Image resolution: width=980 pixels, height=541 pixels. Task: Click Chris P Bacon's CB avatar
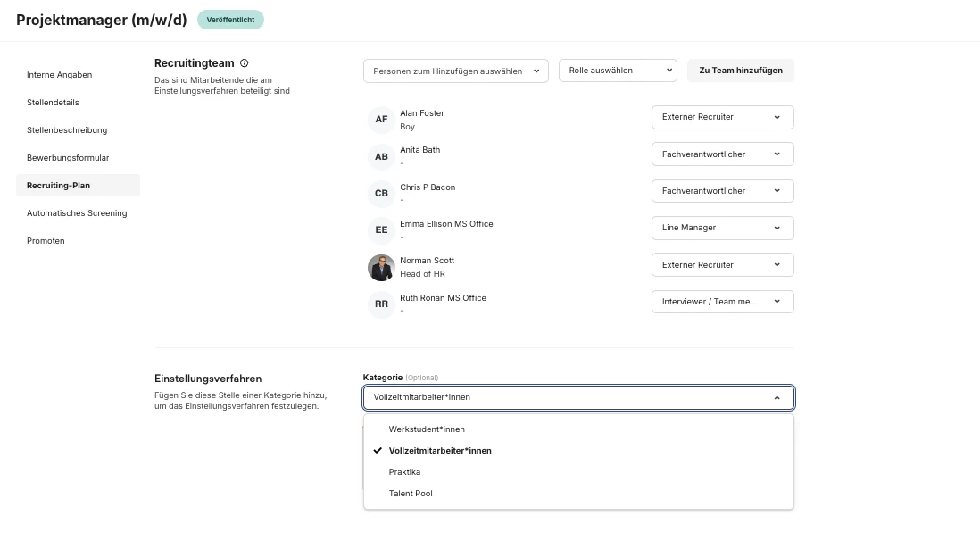[381, 193]
